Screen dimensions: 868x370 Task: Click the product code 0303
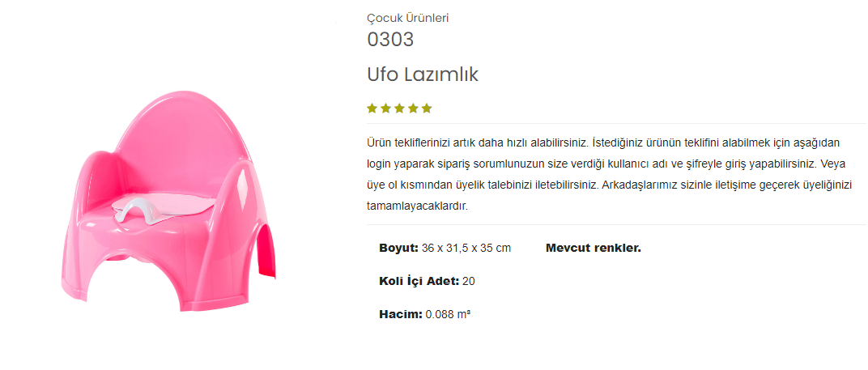pyautogui.click(x=390, y=40)
